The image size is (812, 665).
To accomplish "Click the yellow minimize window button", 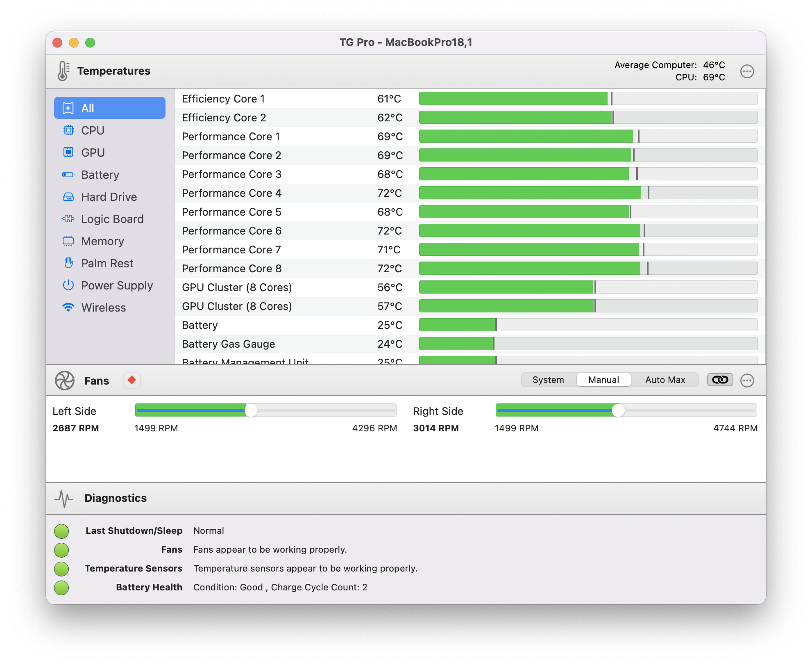I will point(74,43).
